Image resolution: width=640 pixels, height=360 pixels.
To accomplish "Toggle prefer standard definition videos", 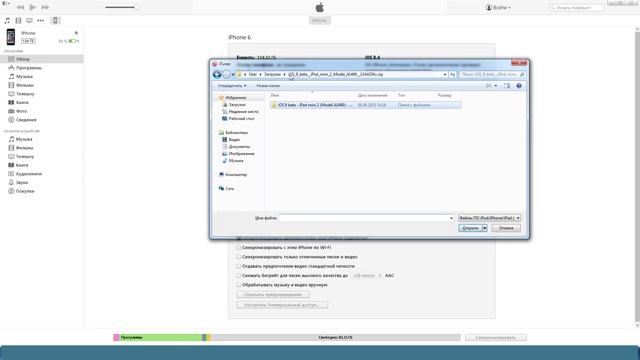I will click(239, 266).
